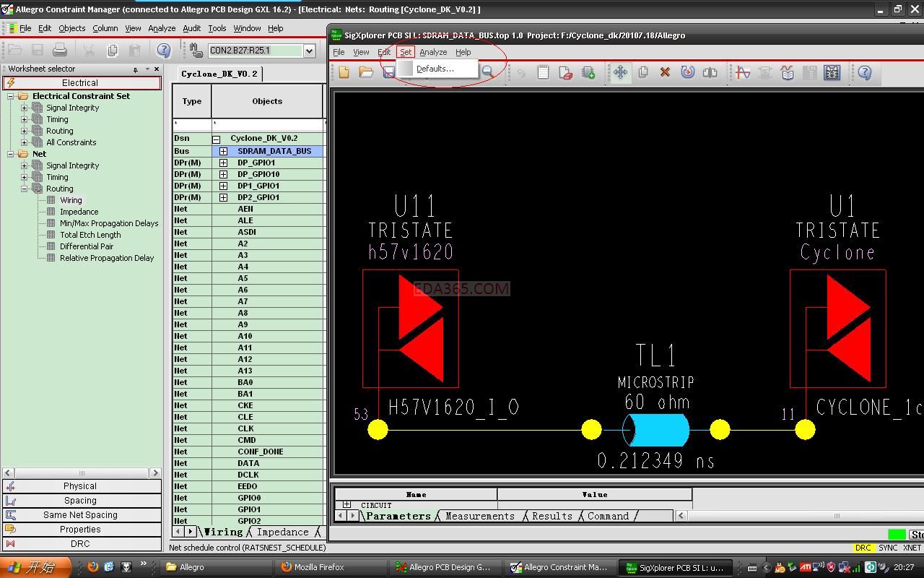
Task: Open the Worksheet selector options dropdown arrow
Action: [x=147, y=69]
